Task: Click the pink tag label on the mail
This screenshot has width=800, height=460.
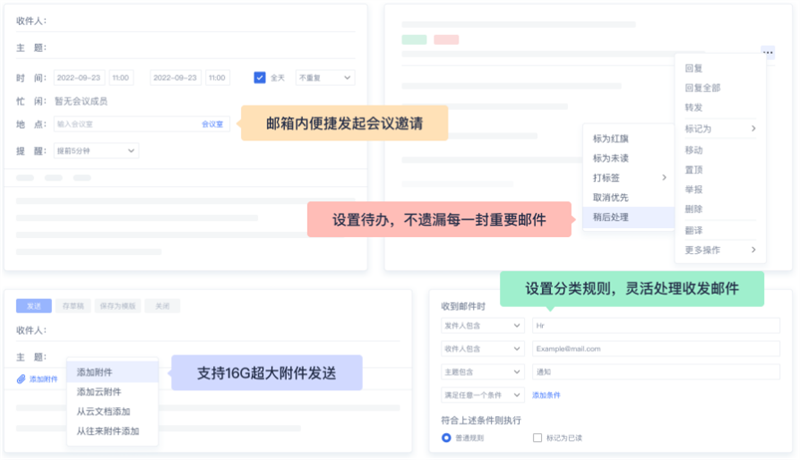Action: (446, 40)
